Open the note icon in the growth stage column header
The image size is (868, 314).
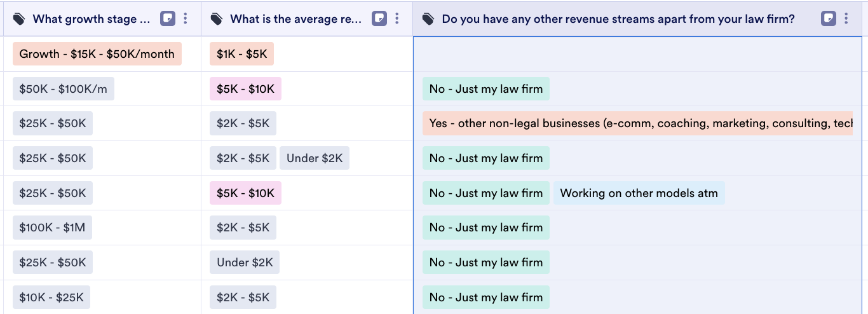pos(168,18)
